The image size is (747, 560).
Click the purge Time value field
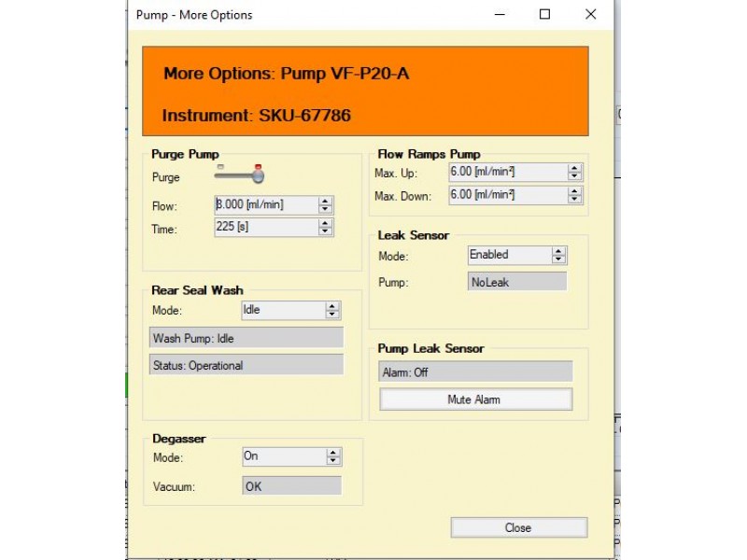(x=266, y=227)
